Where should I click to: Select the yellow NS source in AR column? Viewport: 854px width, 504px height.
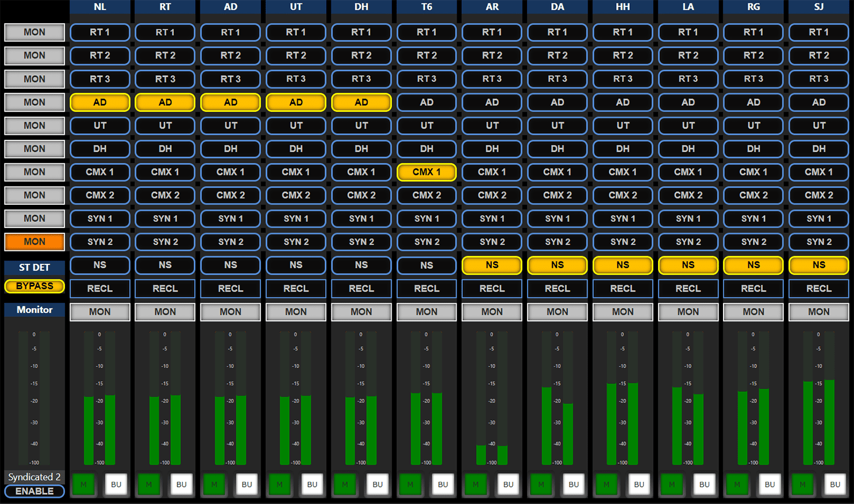click(x=492, y=265)
